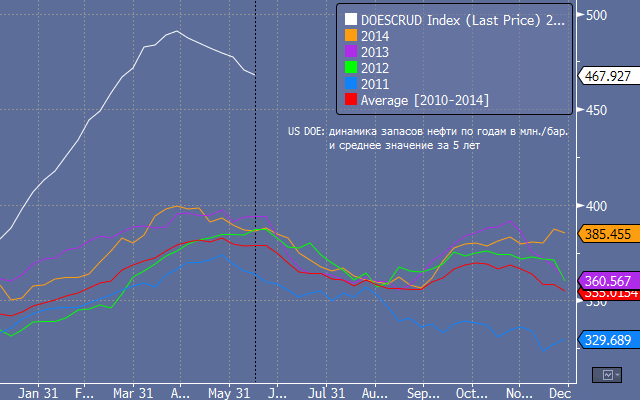Click the orange 2014 legend swatch
The image size is (640, 400).
point(350,35)
